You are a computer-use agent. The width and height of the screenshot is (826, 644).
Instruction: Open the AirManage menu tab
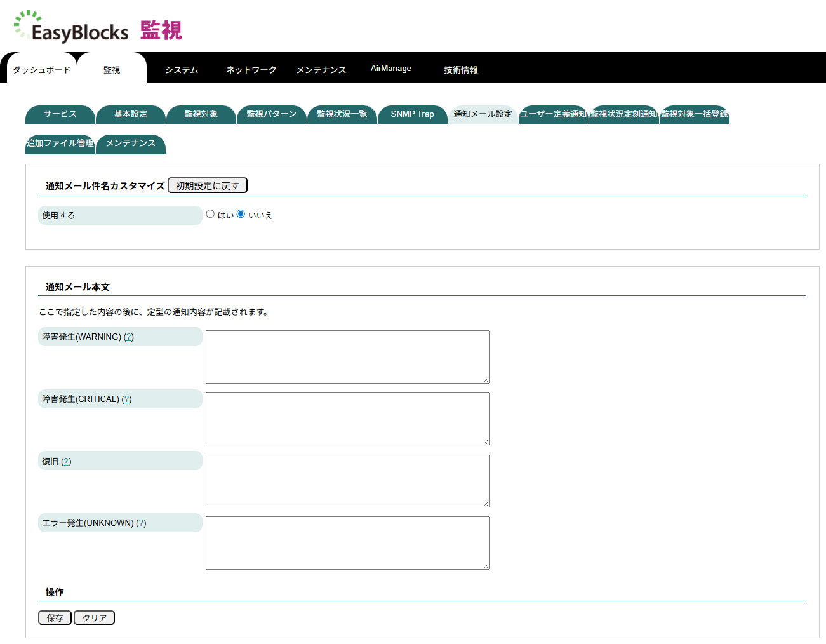(x=390, y=68)
